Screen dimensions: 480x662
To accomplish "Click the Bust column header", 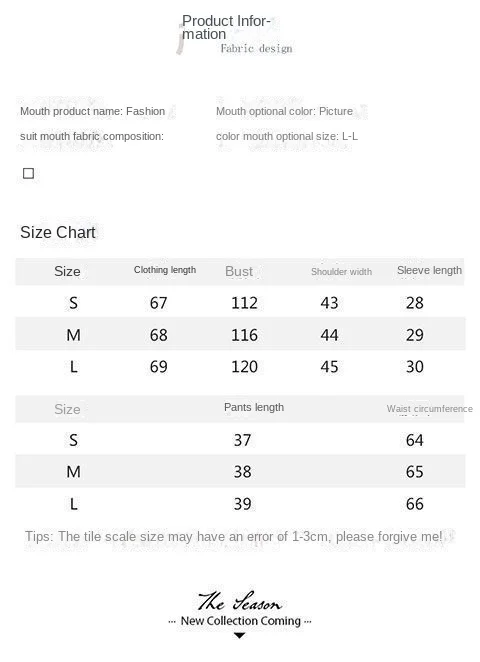I will pyautogui.click(x=239, y=271).
